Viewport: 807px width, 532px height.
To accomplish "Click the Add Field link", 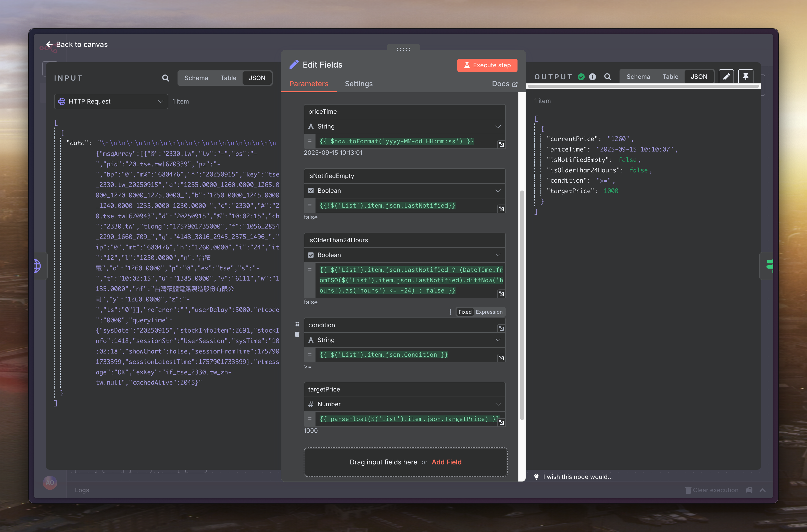I will (x=446, y=462).
